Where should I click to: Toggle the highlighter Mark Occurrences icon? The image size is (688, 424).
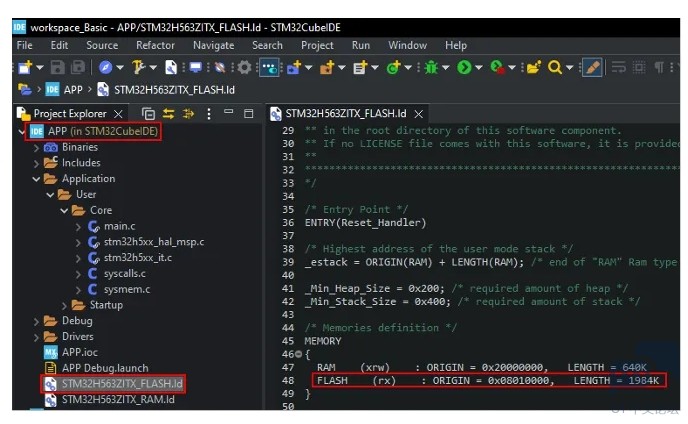(592, 67)
